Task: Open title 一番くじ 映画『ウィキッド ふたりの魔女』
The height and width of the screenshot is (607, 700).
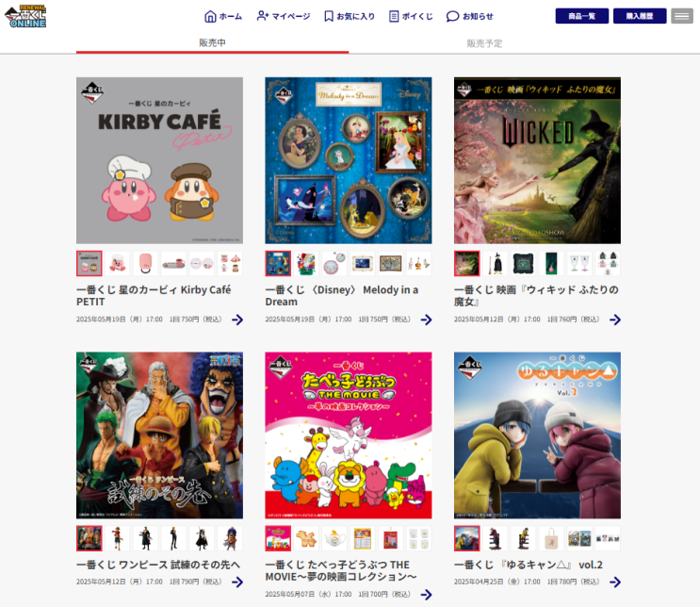Action: (536, 296)
